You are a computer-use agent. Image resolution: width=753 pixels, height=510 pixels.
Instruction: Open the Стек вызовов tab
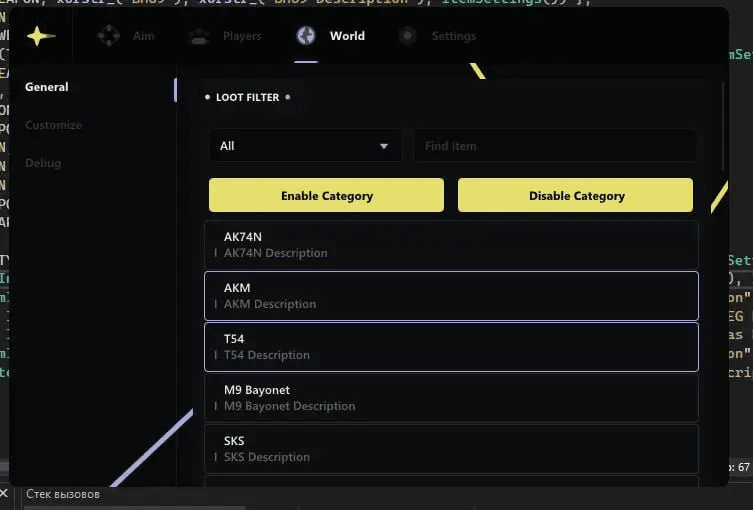[x=62, y=494]
